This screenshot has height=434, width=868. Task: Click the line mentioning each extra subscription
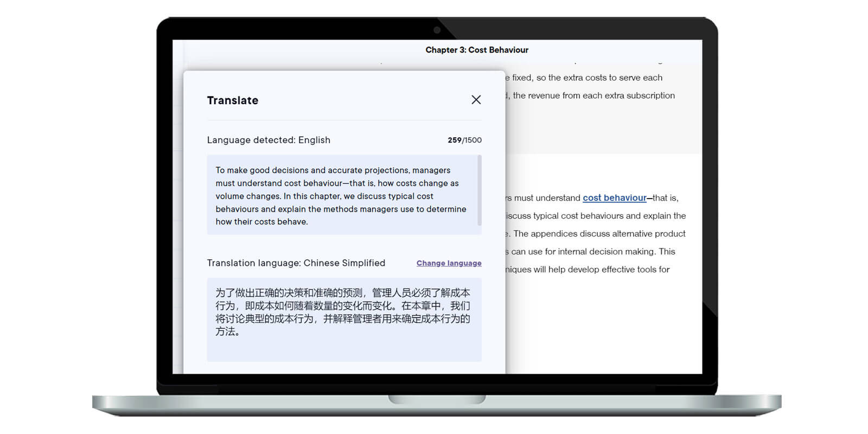593,95
